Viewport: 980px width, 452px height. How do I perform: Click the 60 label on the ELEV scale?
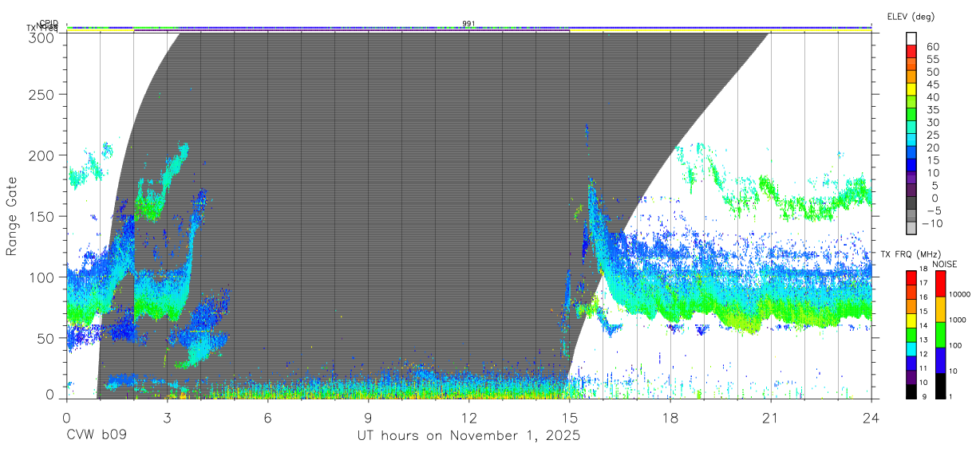point(932,47)
